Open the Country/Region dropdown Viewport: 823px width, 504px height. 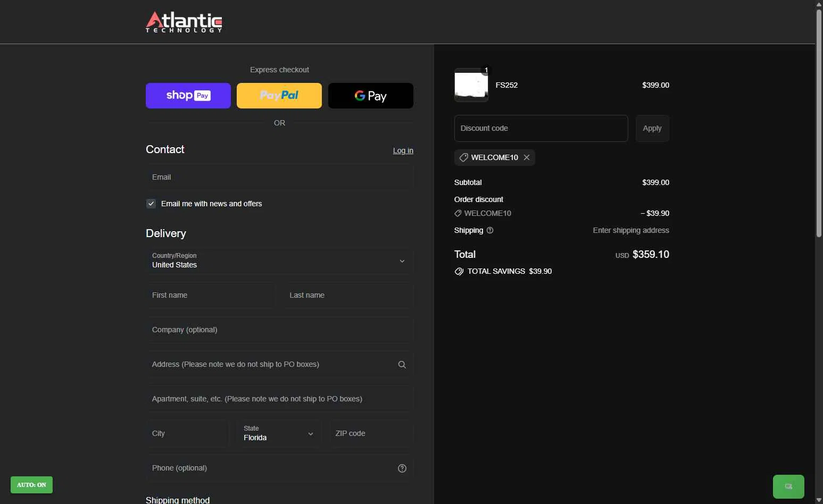pyautogui.click(x=279, y=261)
